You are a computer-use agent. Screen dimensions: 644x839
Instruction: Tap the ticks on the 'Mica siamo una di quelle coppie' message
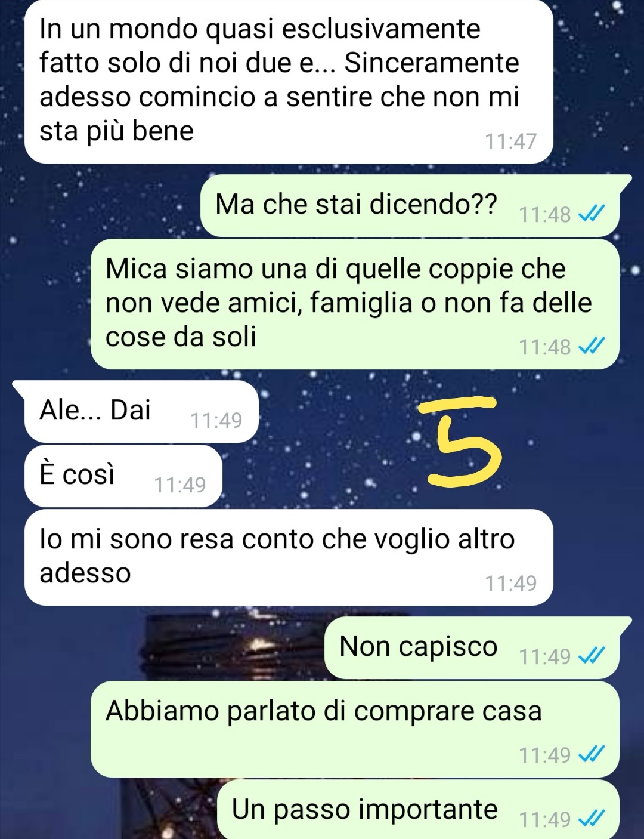(x=592, y=346)
